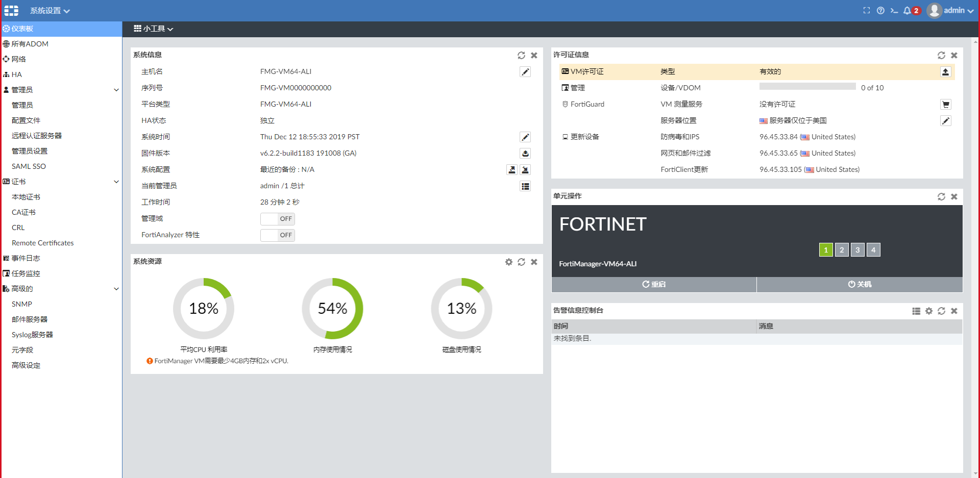This screenshot has width=980, height=478.
Task: Click the 18% CPU usage gauge
Action: point(204,309)
